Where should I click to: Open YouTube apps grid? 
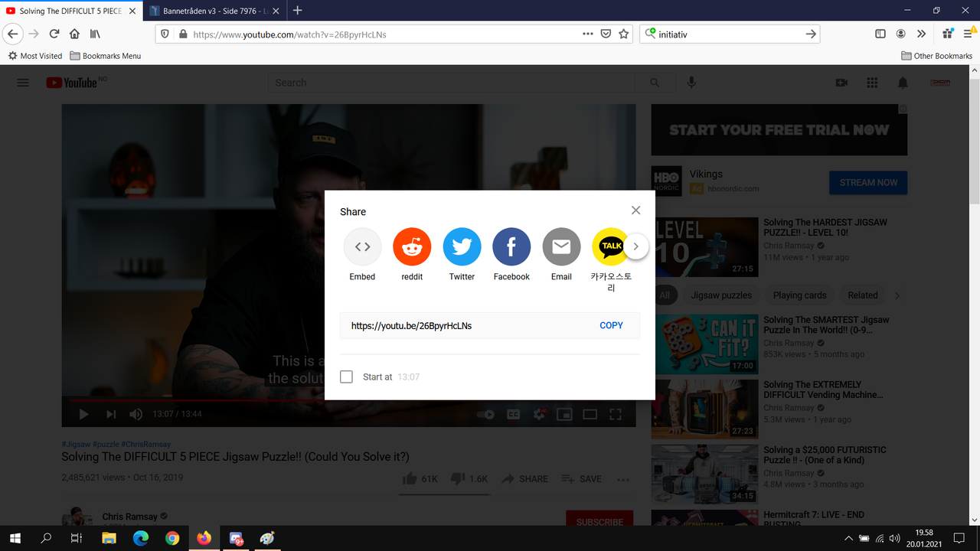pyautogui.click(x=872, y=83)
